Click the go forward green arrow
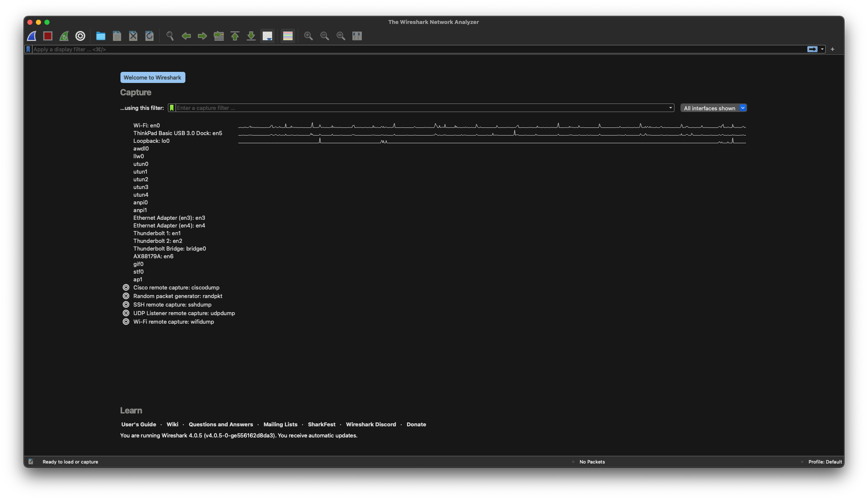Image resolution: width=868 pixels, height=499 pixels. coord(202,36)
